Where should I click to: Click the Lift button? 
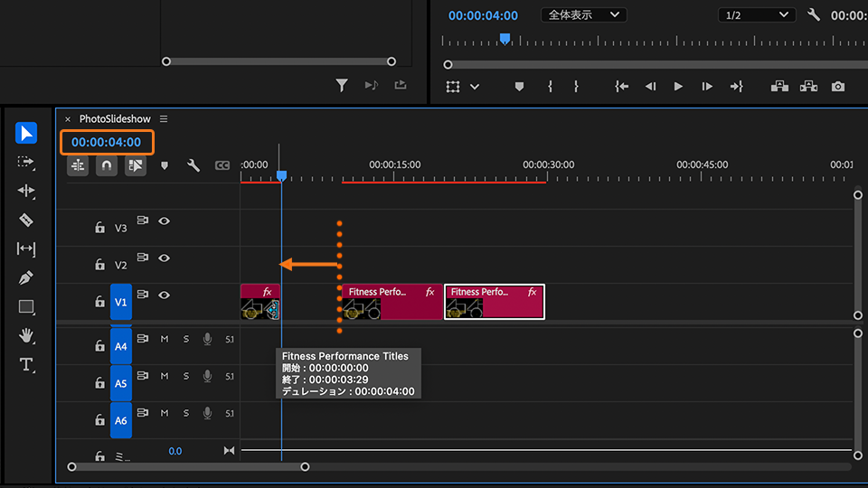[x=779, y=86]
